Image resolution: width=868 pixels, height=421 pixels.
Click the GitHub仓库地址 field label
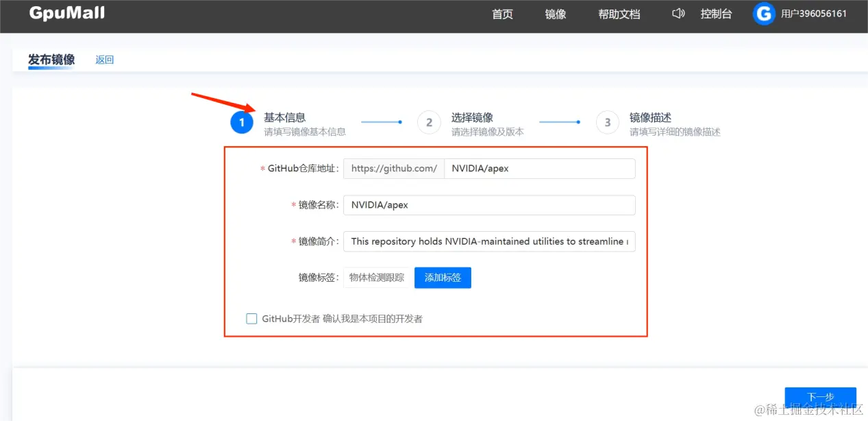303,168
